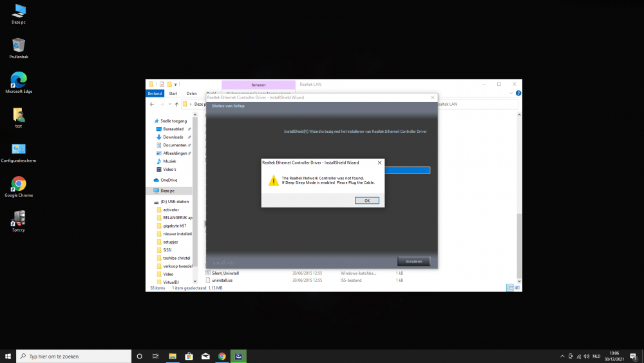Open Downloads in navigation pane
The image size is (644, 363).
[x=173, y=137]
